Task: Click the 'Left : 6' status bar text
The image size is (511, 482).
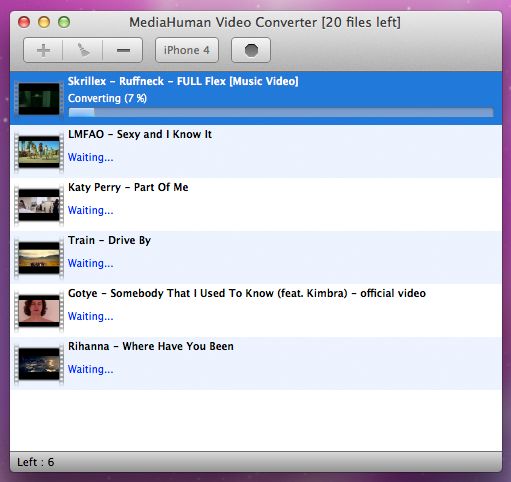Action: pos(36,462)
